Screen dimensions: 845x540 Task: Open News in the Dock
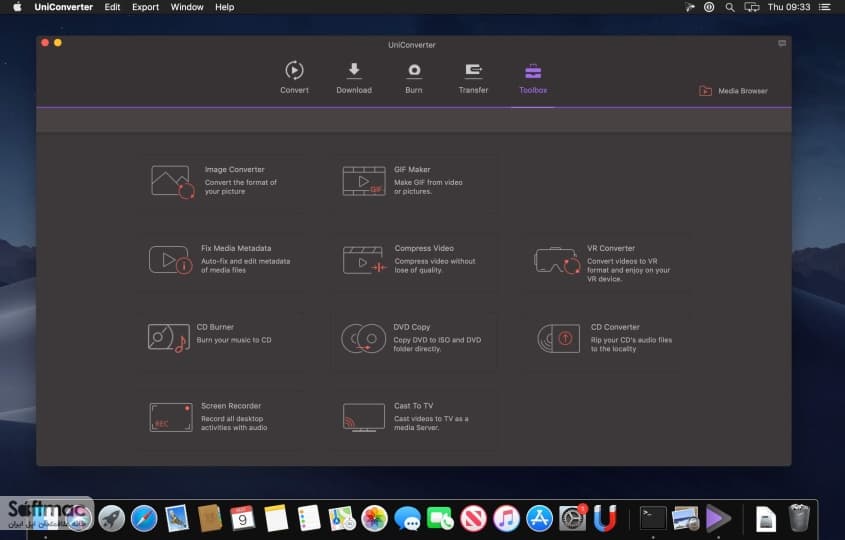click(473, 519)
